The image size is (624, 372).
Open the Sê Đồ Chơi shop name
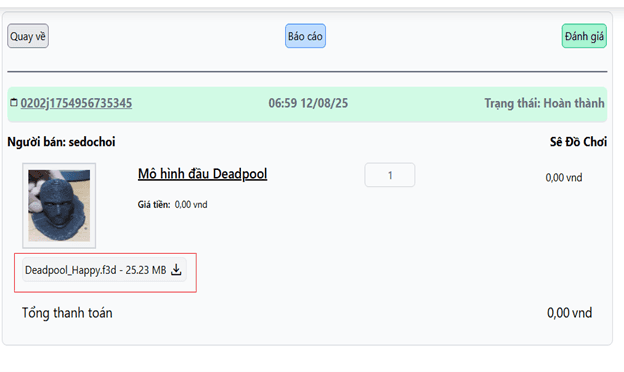578,142
